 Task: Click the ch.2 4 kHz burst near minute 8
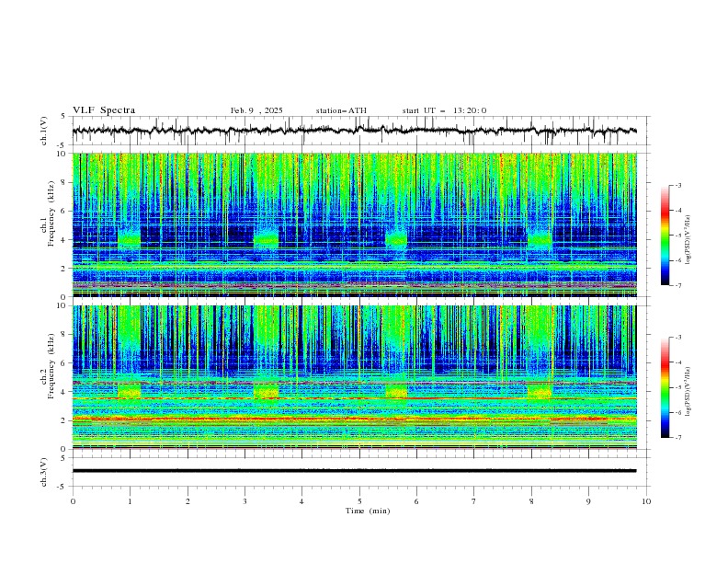pyautogui.click(x=540, y=392)
